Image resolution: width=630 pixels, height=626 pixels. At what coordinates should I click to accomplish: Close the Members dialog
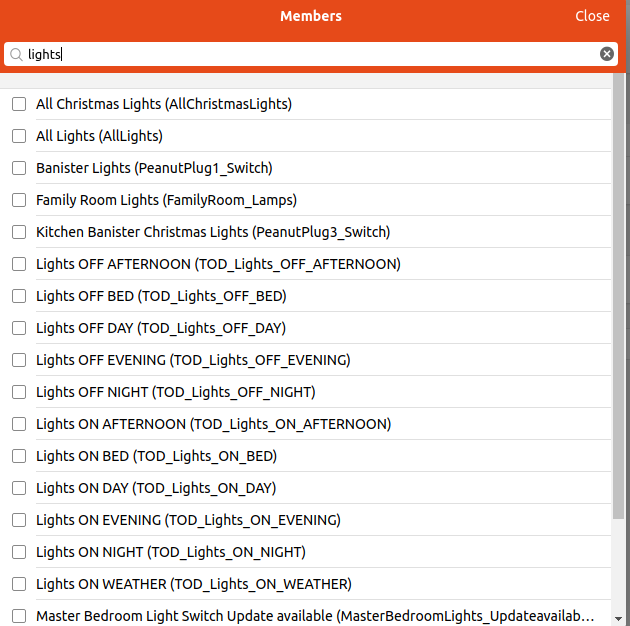592,16
